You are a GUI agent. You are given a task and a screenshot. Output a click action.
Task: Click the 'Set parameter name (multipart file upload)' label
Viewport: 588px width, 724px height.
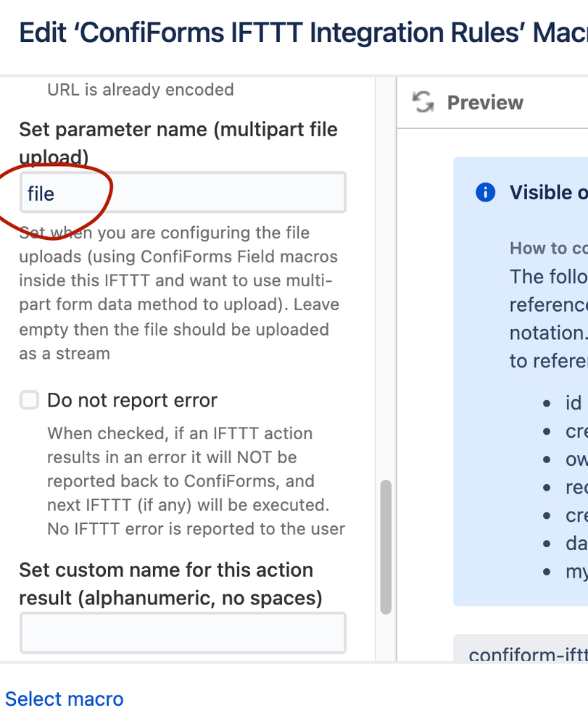[x=178, y=142]
